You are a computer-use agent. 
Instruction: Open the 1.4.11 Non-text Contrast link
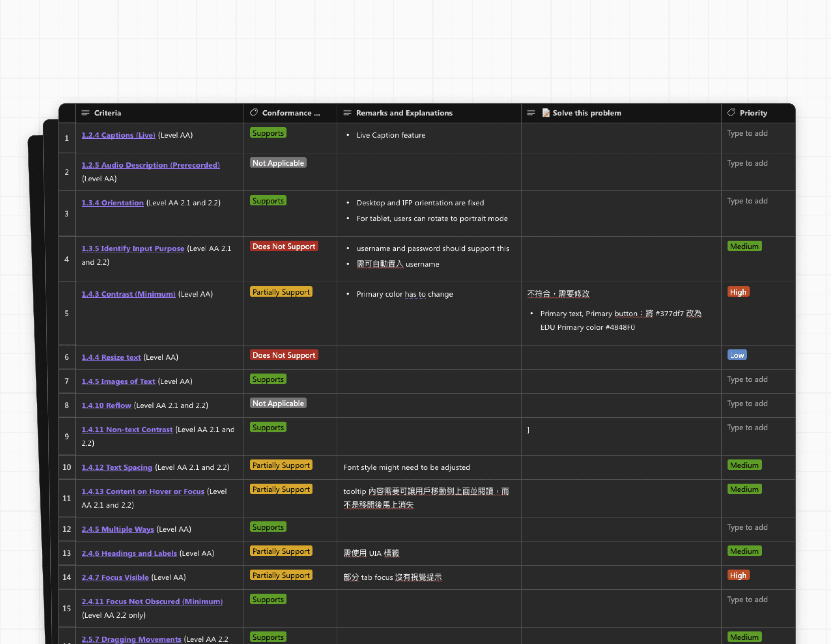tap(127, 429)
